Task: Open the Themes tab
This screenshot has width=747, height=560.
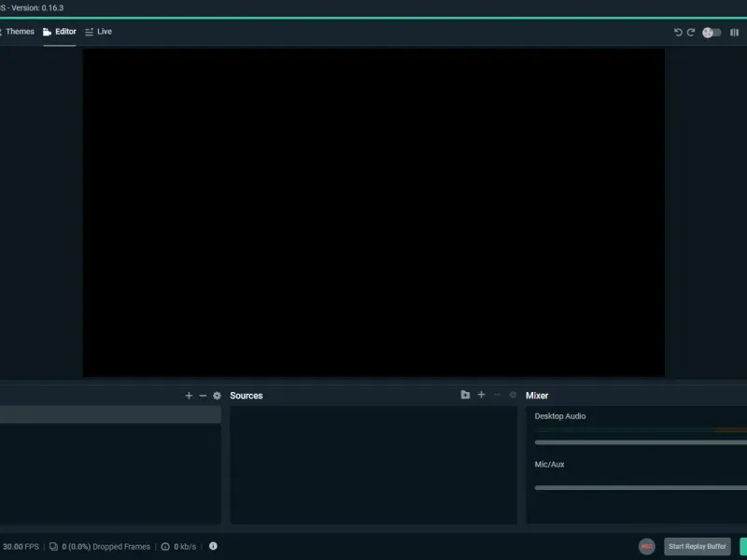Action: pos(17,32)
